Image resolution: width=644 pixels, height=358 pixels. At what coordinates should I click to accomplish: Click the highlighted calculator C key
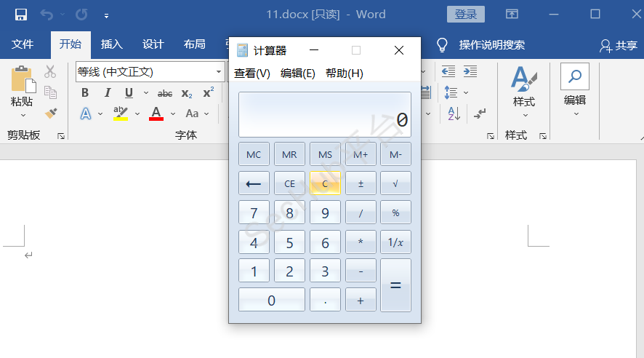(x=326, y=183)
